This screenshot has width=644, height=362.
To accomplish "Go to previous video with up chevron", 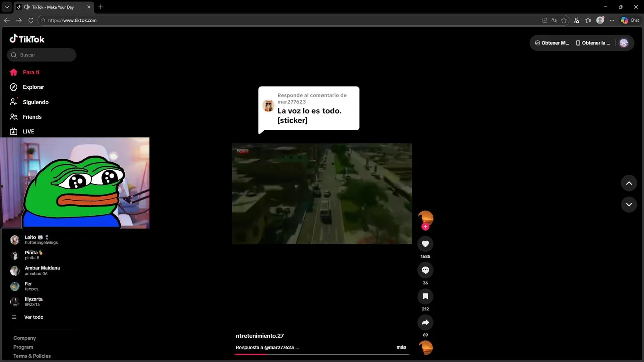I will [629, 183].
